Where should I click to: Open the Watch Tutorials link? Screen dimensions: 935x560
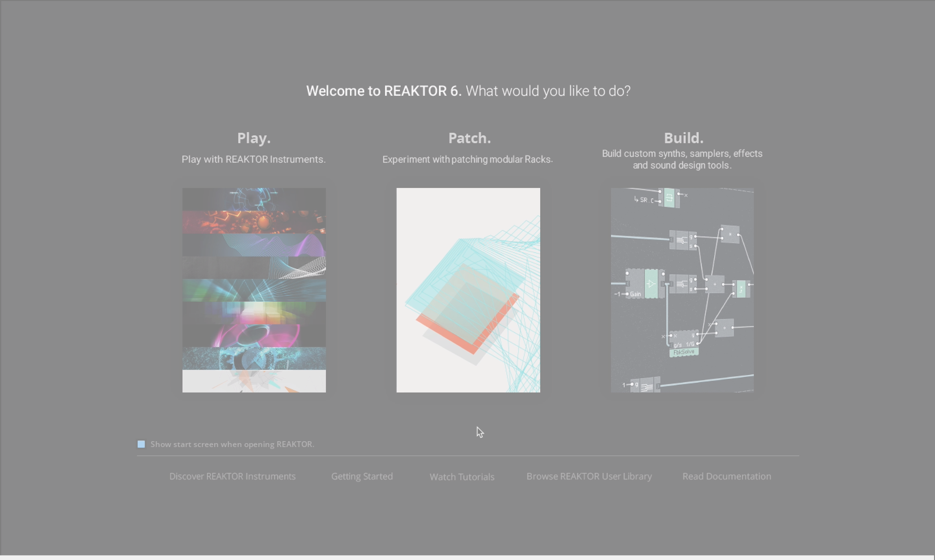click(462, 477)
